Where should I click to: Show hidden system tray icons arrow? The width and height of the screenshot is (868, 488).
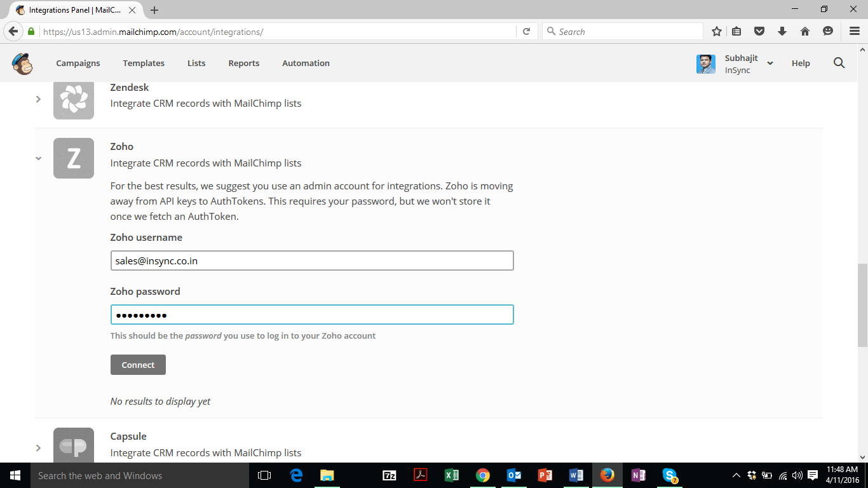coord(736,475)
